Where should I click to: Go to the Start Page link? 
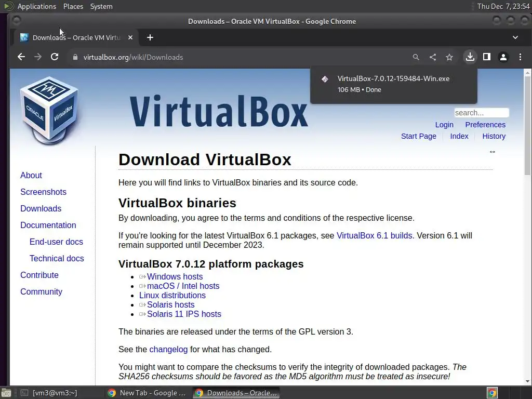418,137
